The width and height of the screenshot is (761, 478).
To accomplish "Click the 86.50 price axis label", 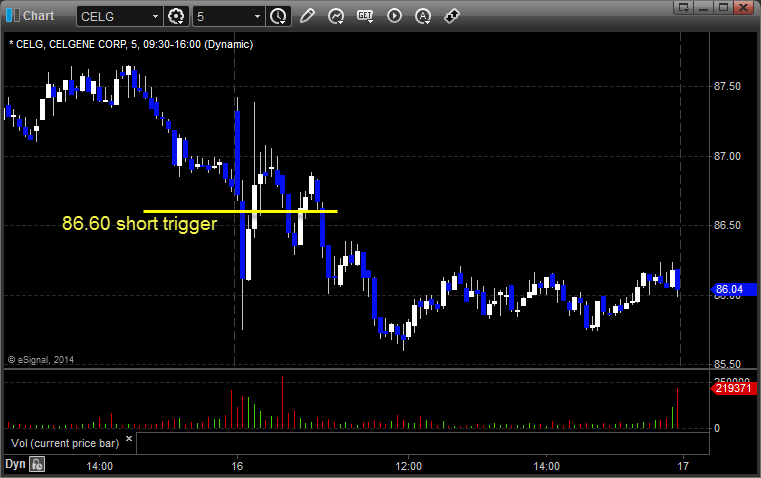I will click(x=727, y=225).
